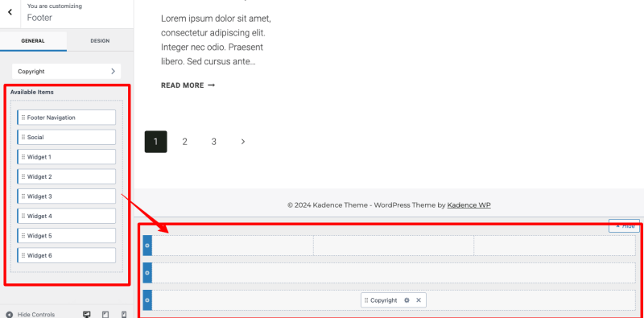This screenshot has height=318, width=644.
Task: Click the Widget 4 drag handle icon
Action: (23, 216)
